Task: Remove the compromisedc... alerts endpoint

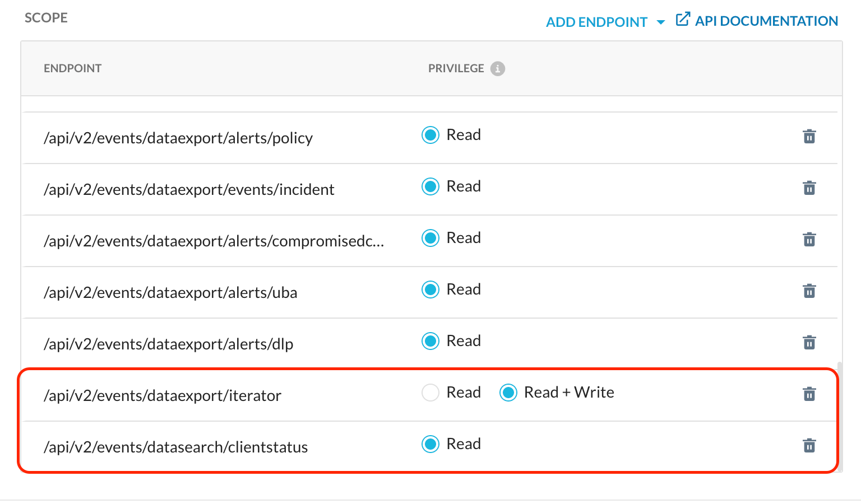Action: 809,239
